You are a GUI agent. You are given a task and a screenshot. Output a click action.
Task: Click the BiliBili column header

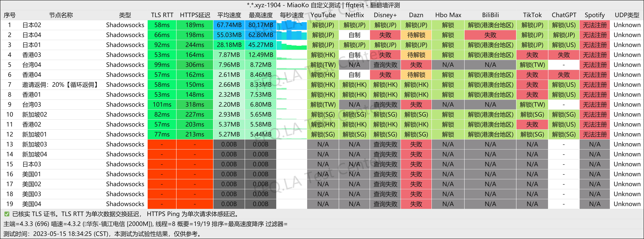[490, 15]
